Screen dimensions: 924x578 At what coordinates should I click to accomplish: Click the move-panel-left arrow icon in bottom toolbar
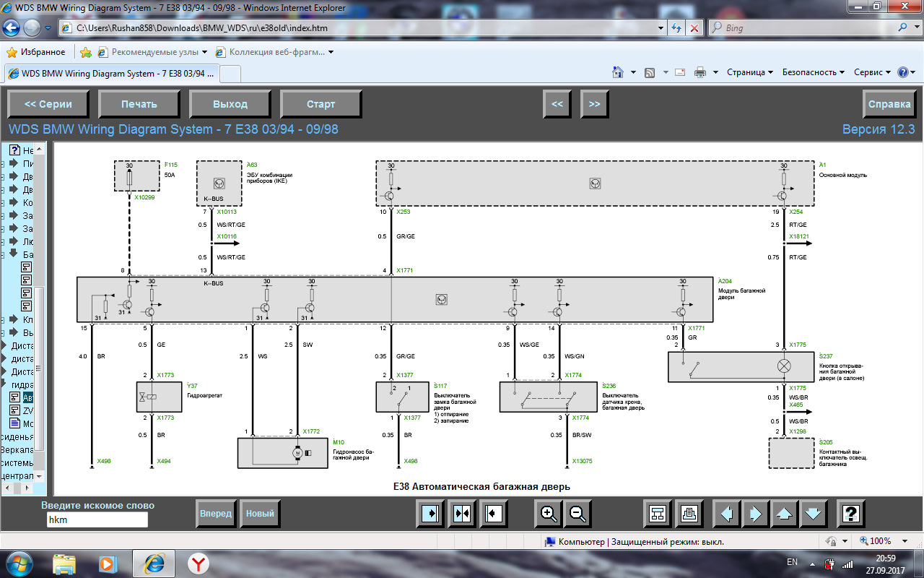coord(494,514)
